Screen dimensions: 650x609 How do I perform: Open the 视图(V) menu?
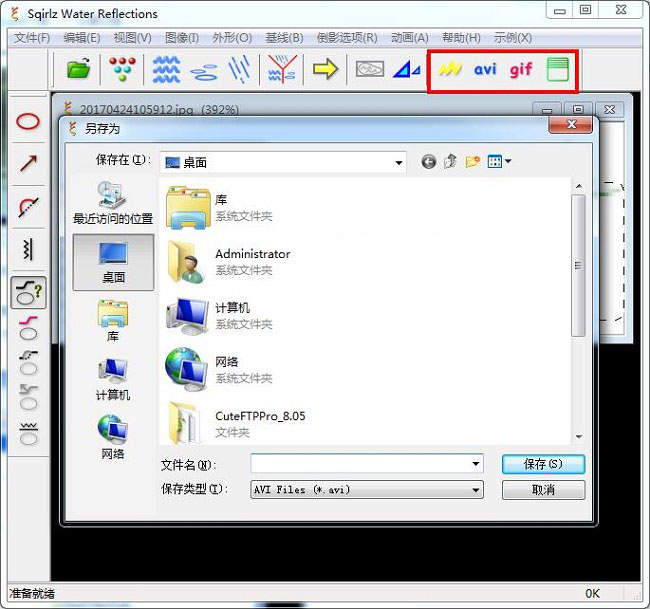tap(133, 38)
